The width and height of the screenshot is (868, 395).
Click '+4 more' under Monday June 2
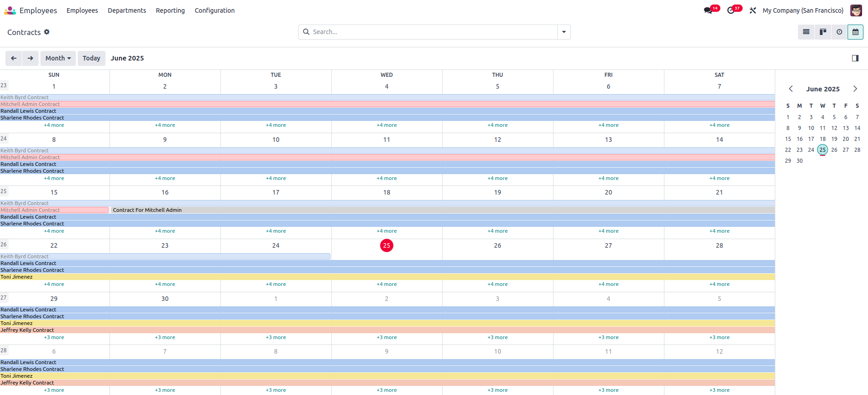[x=165, y=125]
